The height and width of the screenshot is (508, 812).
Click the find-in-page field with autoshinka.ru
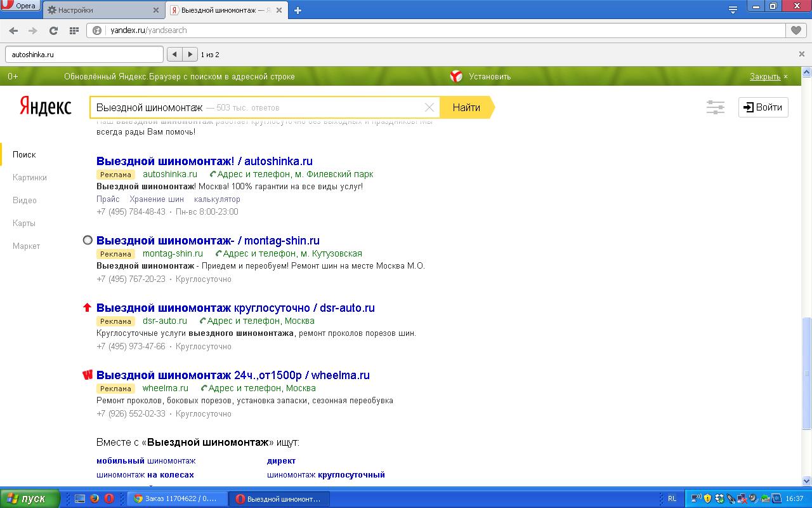pos(84,55)
